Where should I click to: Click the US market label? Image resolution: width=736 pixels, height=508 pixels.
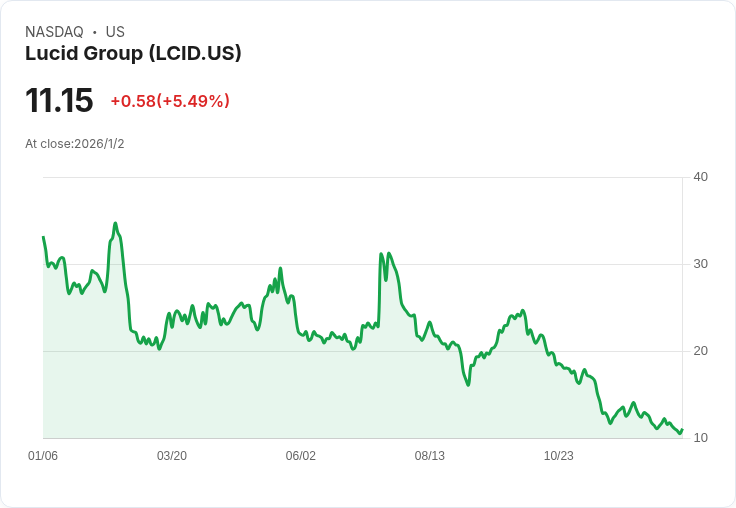[x=115, y=32]
